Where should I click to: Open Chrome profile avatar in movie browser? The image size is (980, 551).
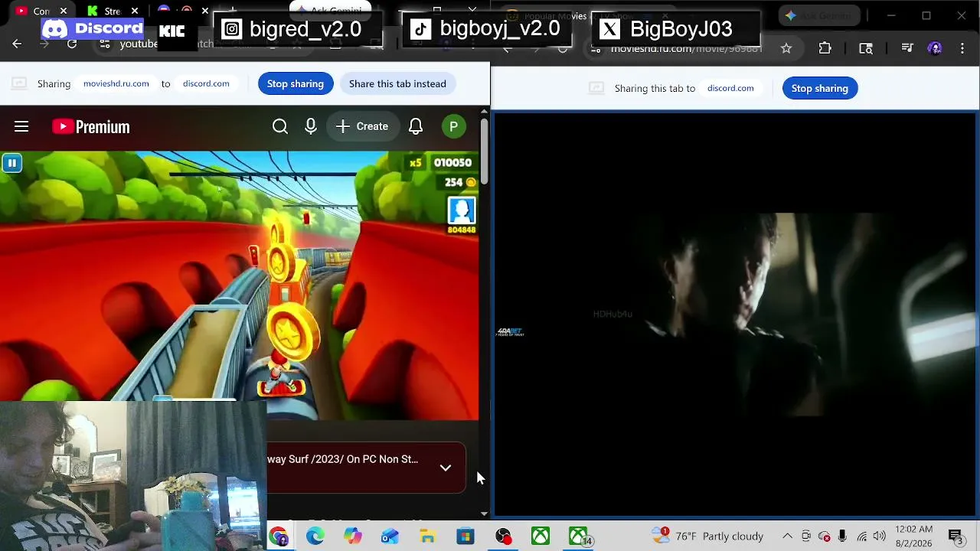[935, 48]
